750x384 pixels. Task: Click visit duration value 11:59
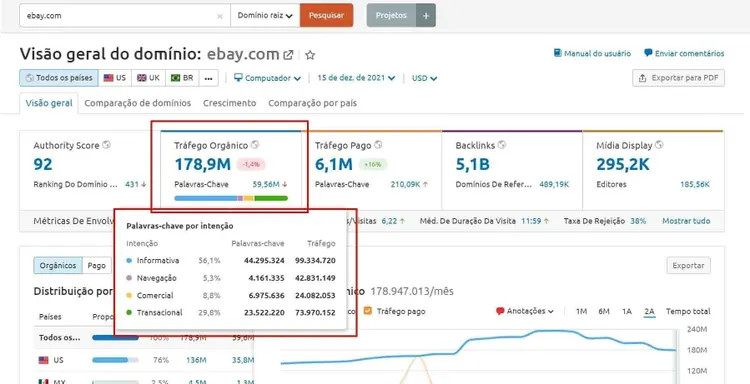(x=531, y=221)
